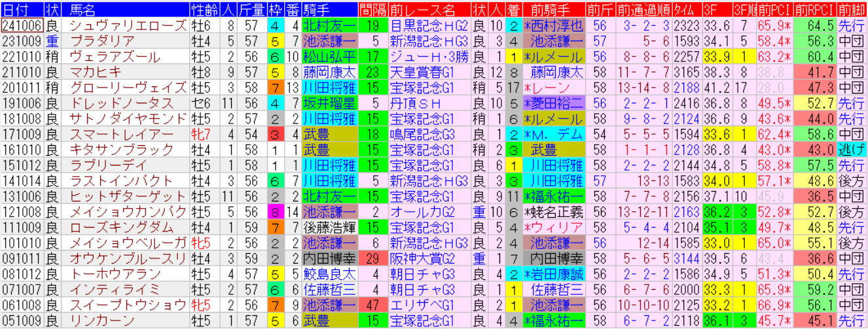868x329 pixels.
Task: Click the 騎手 column header
Action: click(316, 9)
